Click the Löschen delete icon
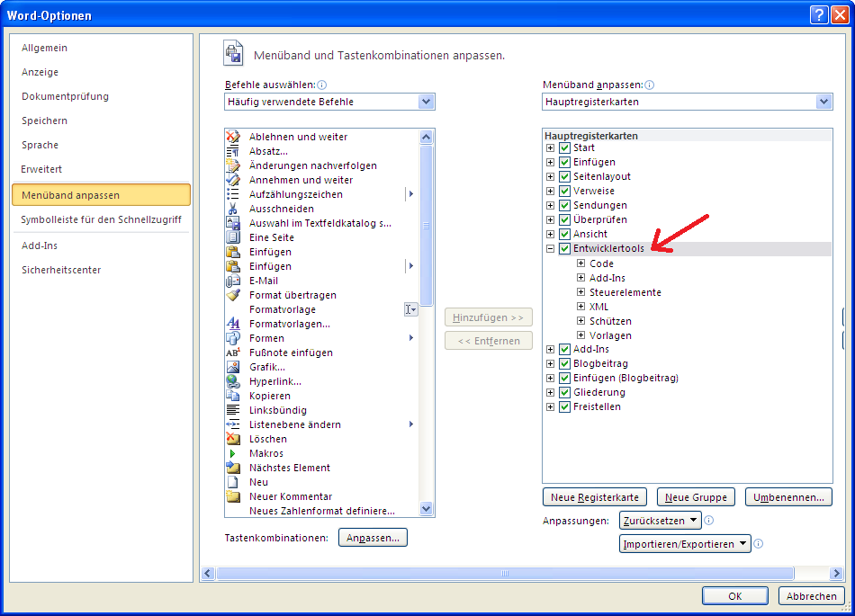 [x=233, y=439]
